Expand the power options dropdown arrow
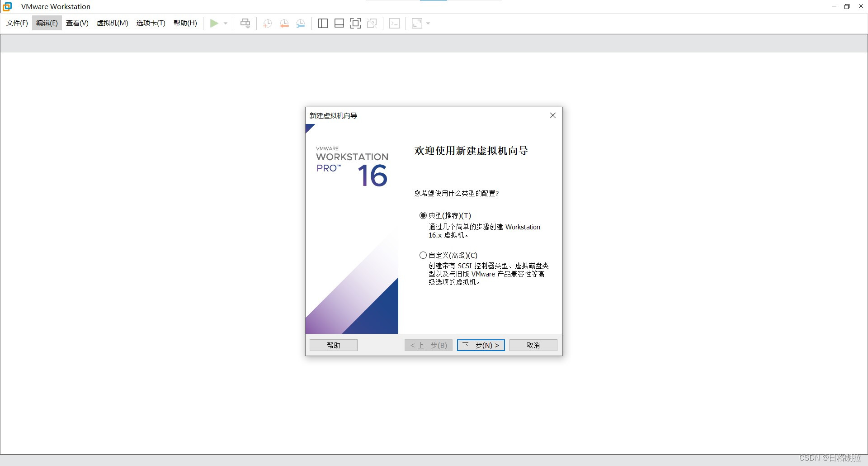The width and height of the screenshot is (868, 466). tap(226, 24)
